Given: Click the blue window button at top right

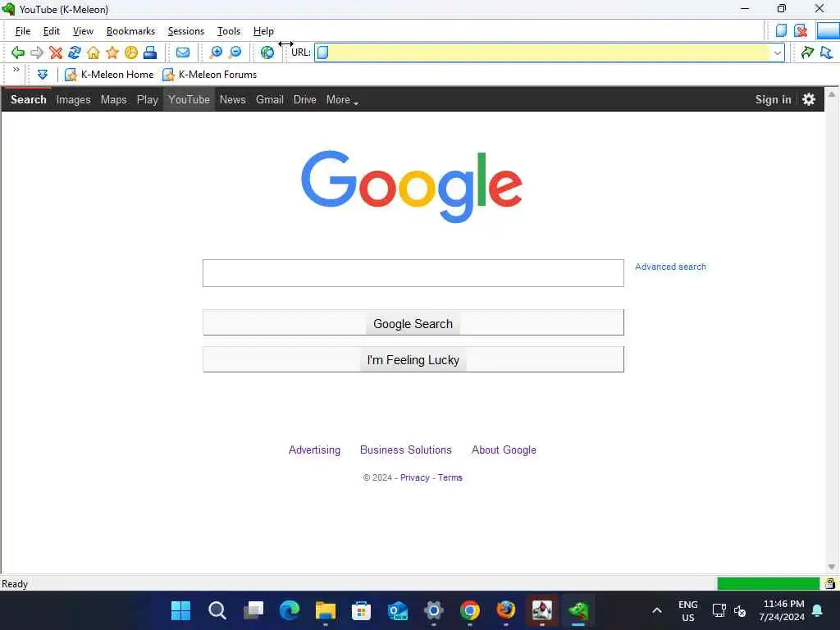Looking at the screenshot, I should [828, 30].
